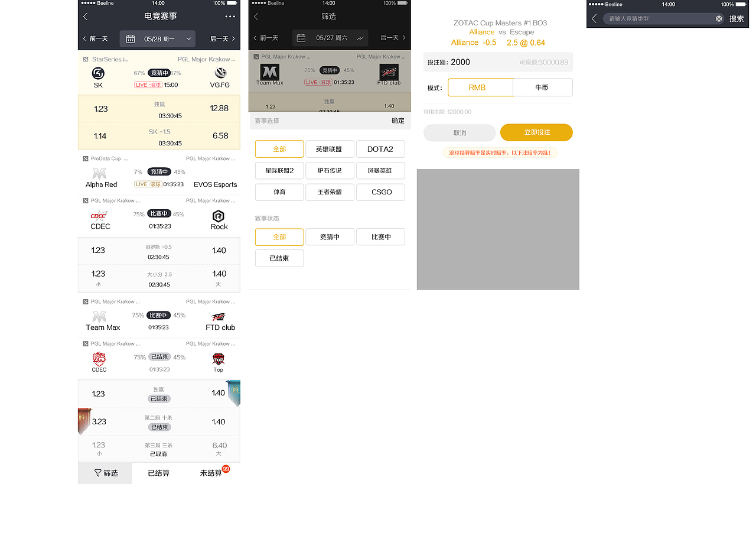756x555 pixels.
Task: Select the 风暴英雄 filter option
Action: click(380, 171)
